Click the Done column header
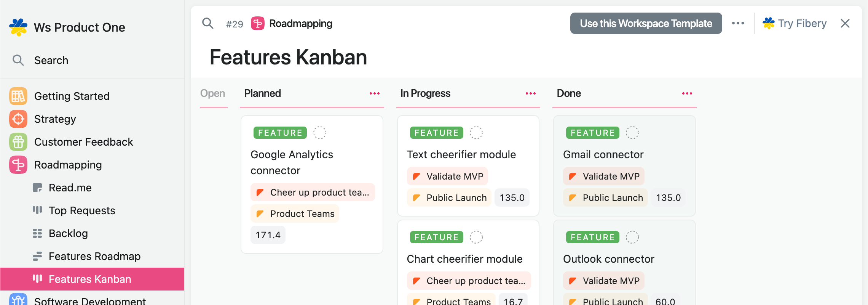Viewport: 868px width, 305px height. [569, 93]
